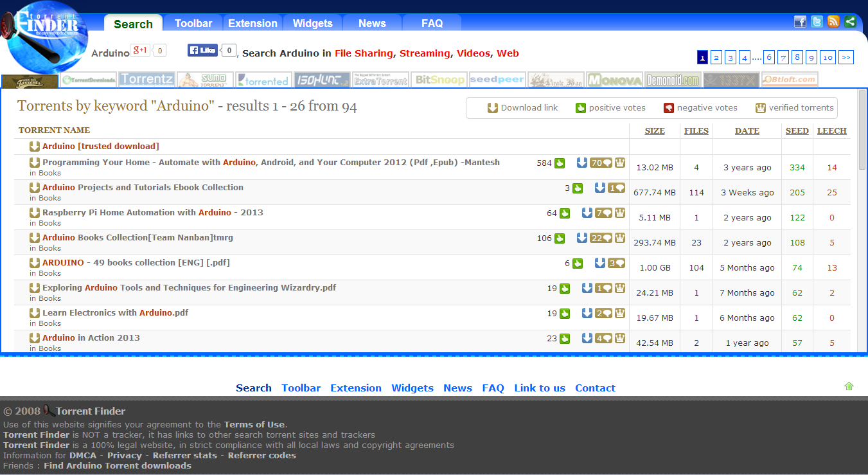Click crown icon for Arduino in Action 2013
The image size is (868, 475).
point(620,338)
